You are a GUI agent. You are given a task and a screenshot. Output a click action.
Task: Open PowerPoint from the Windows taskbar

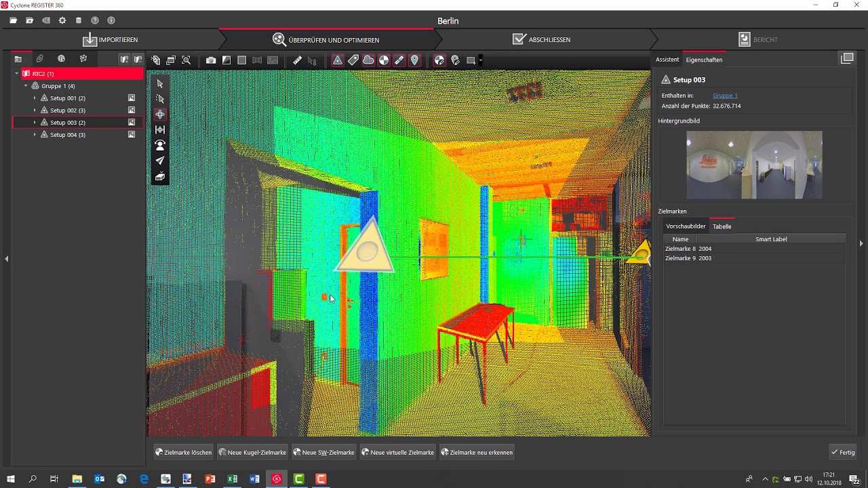coord(210,479)
